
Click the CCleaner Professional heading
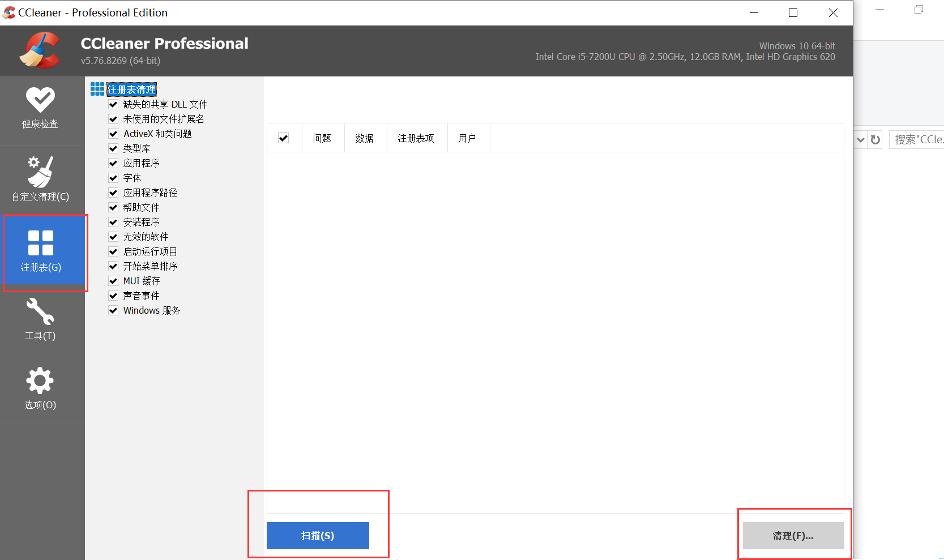(x=165, y=44)
